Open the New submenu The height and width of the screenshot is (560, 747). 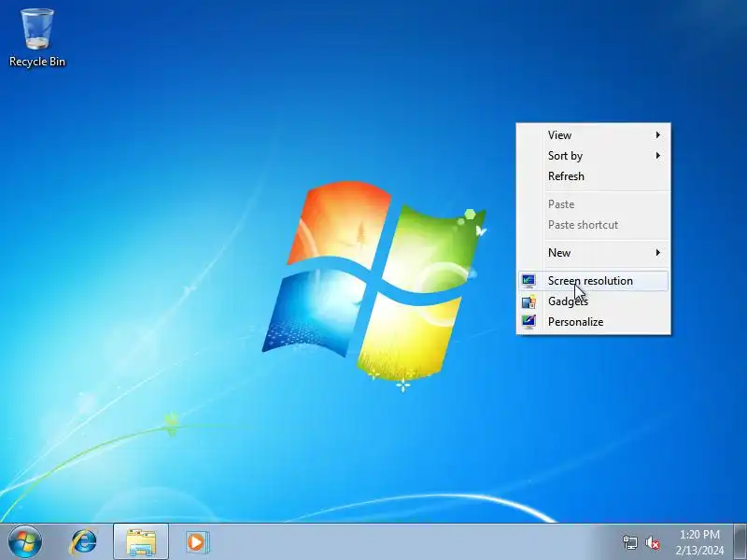(x=594, y=253)
